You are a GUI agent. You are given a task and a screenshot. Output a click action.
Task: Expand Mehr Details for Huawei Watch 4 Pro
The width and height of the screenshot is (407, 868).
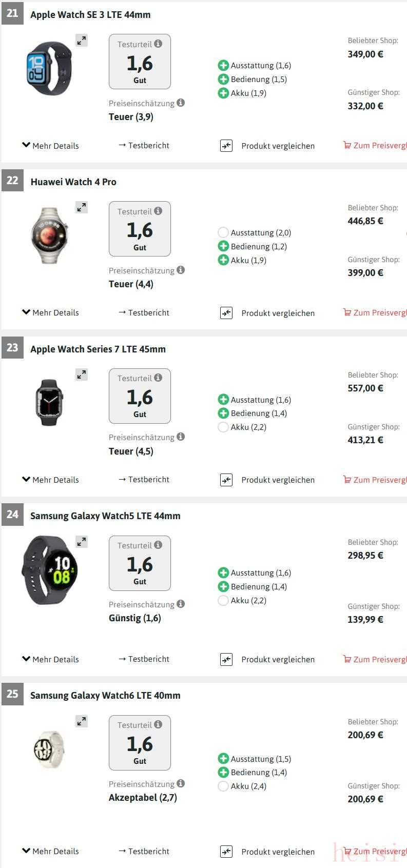pos(50,312)
